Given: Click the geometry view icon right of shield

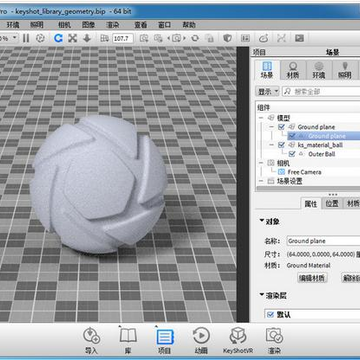Looking at the screenshot, I should [245, 39].
